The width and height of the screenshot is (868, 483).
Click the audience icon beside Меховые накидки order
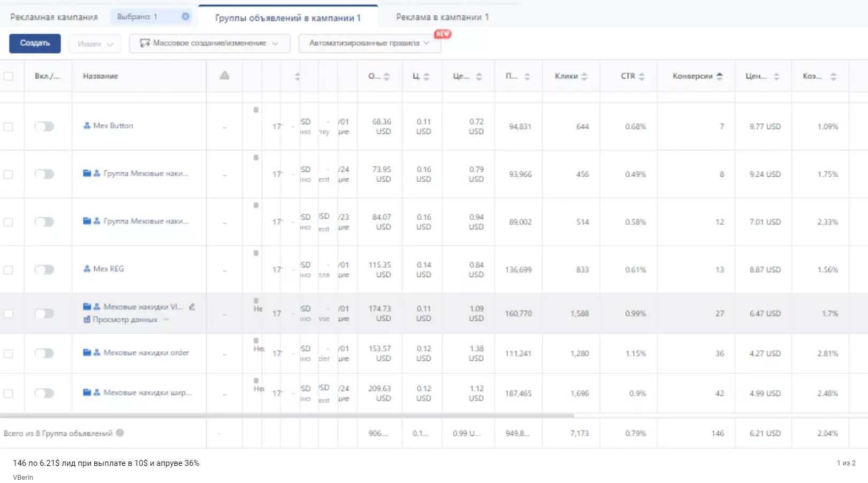coord(97,352)
